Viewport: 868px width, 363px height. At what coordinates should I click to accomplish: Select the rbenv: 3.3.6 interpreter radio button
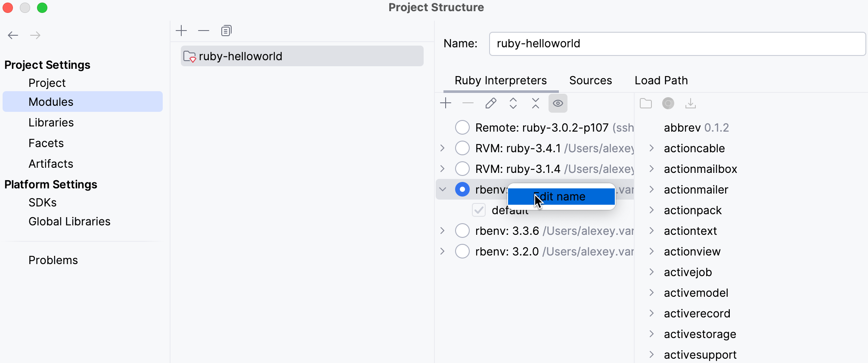pyautogui.click(x=462, y=231)
